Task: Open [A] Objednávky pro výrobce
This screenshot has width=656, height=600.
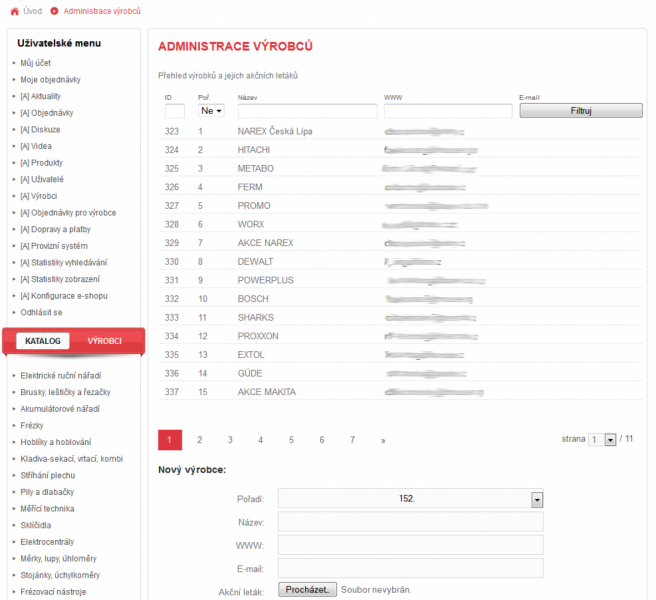Action: pos(68,213)
